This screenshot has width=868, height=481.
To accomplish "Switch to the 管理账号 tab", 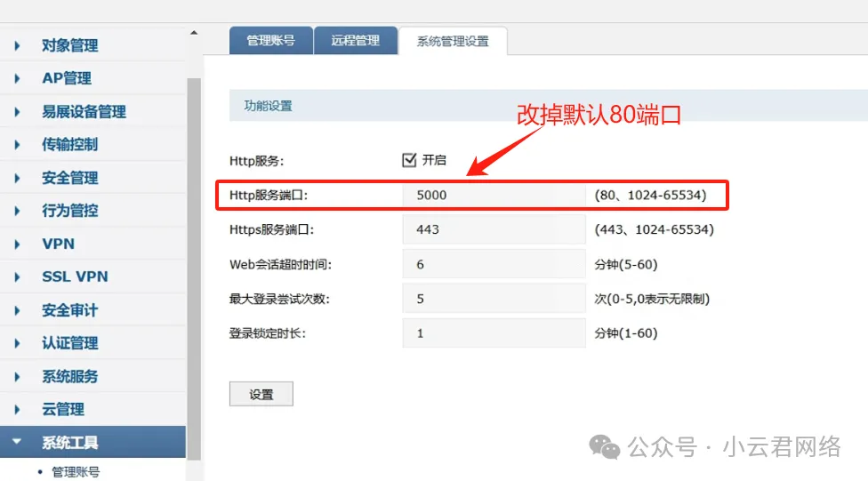I will click(269, 41).
